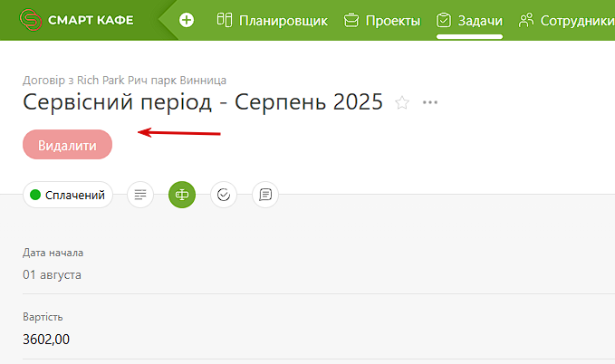Open the three-dots more options menu
The image size is (615, 364).
tap(430, 102)
